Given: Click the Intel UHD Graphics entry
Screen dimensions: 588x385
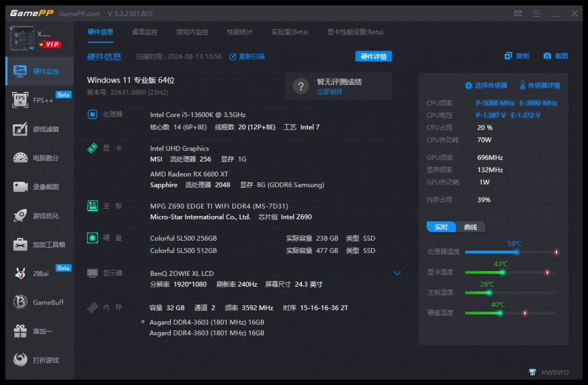Looking at the screenshot, I should 179,149.
